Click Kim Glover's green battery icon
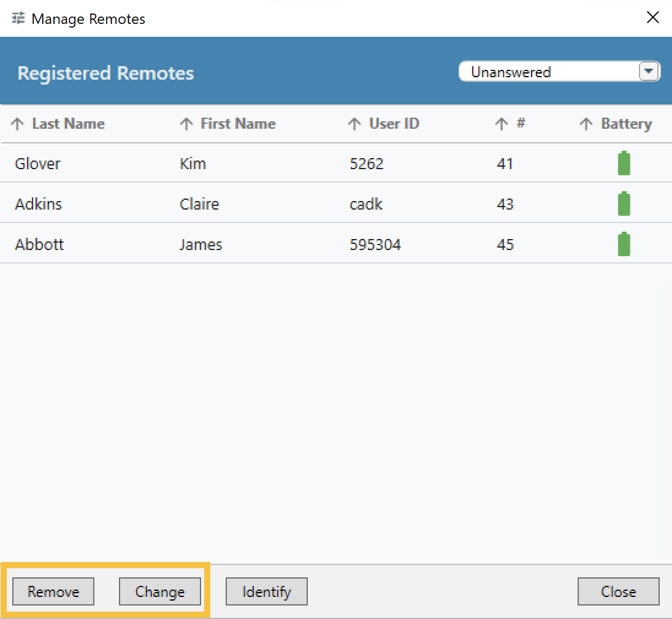Screen dimensions: 672x619 click(x=624, y=164)
